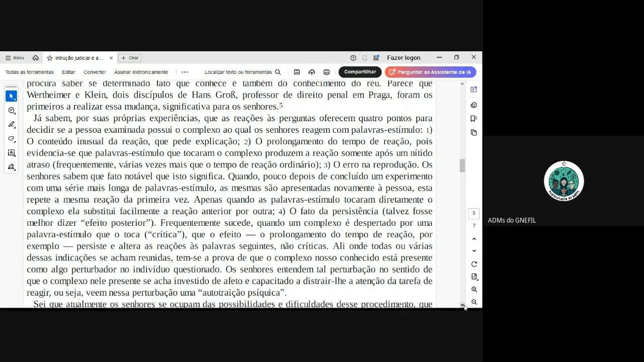
Task: Rotate the page with circular arrow icon
Action: click(x=474, y=264)
